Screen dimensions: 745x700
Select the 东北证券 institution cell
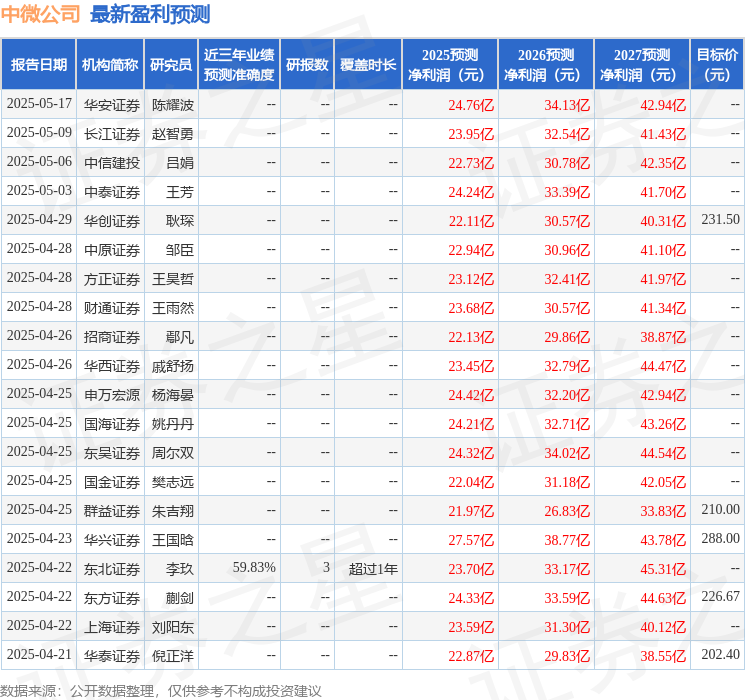112,569
